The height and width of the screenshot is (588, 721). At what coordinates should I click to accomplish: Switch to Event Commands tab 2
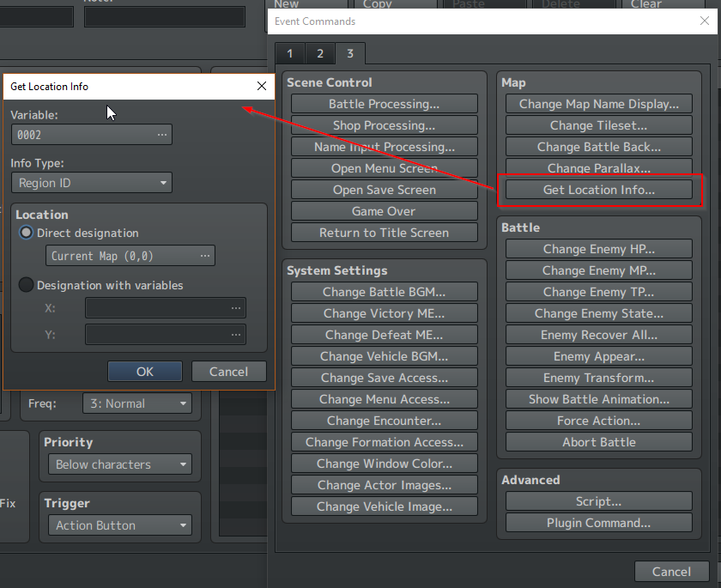click(x=320, y=53)
